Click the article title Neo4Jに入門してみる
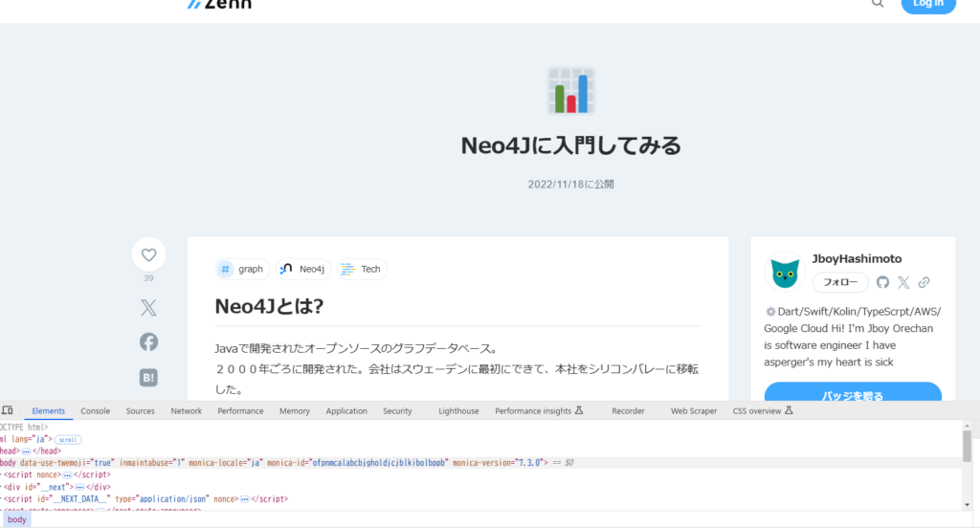 [570, 145]
